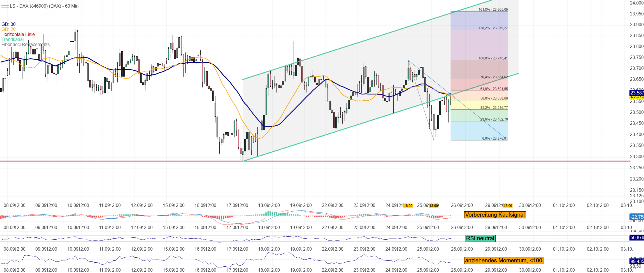Click the blue 23.587 current price tag

tap(636, 93)
